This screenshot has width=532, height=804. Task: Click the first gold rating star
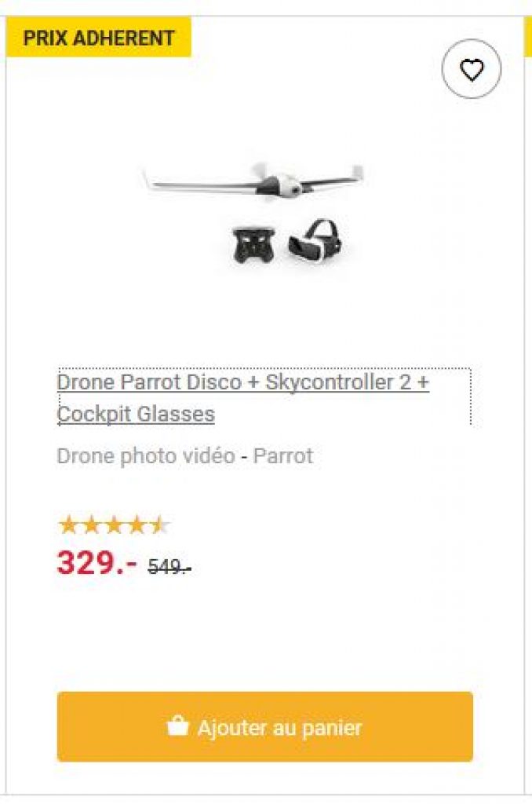[x=68, y=525]
